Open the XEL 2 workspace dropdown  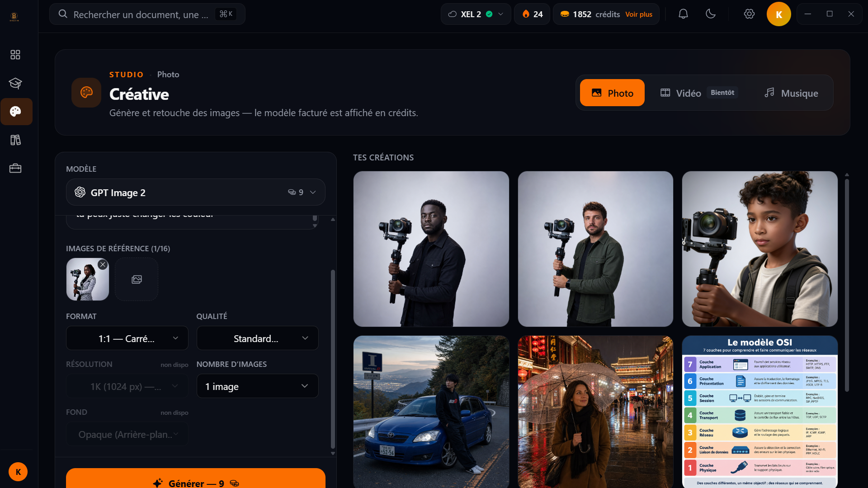tap(476, 14)
